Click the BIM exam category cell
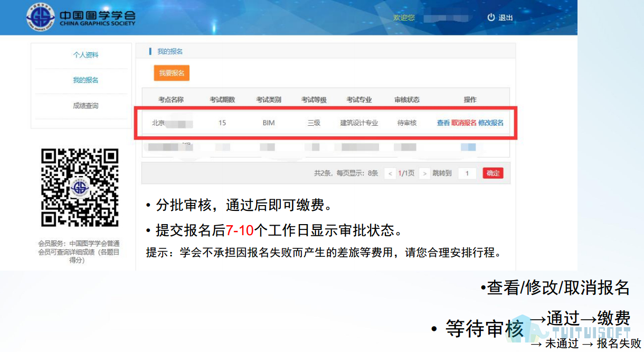 pos(269,123)
